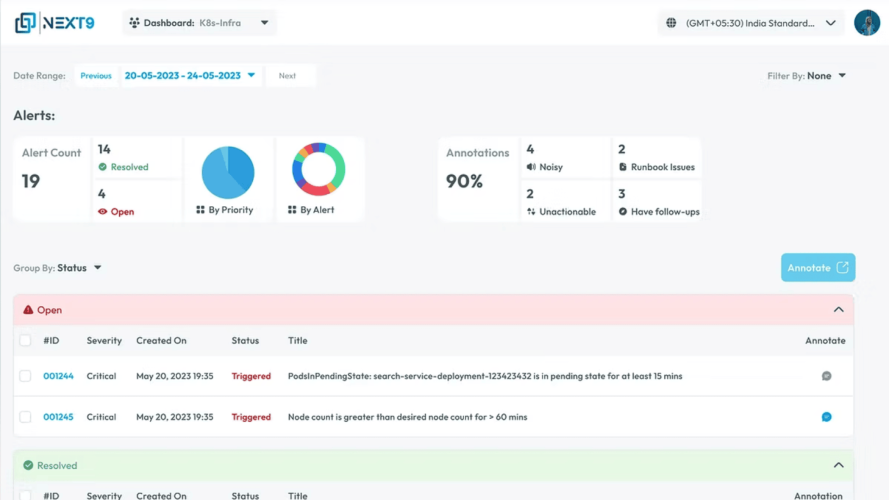This screenshot has height=500, width=889.
Task: Click the Next9 logo icon
Action: [25, 23]
